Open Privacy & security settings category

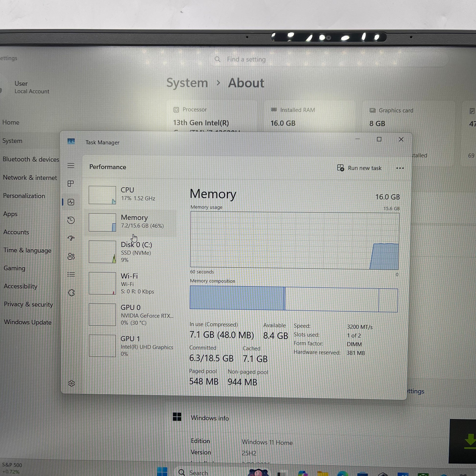(28, 305)
